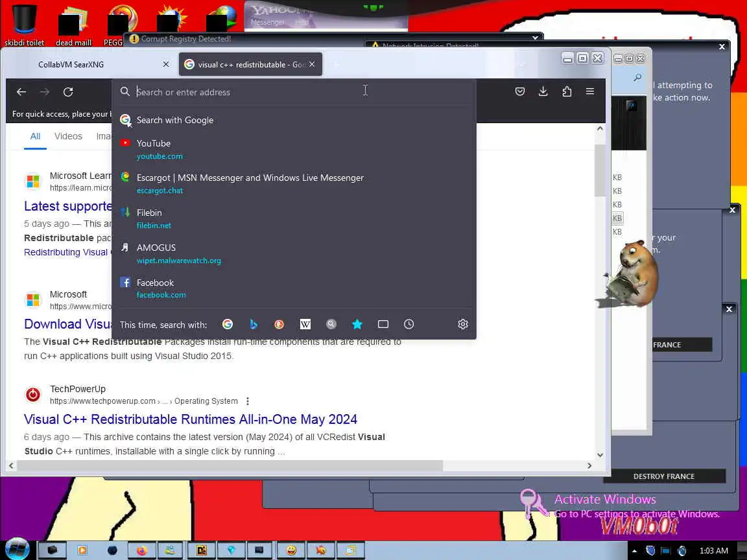Choose the gray magnifier search engine icon
Image resolution: width=747 pixels, height=560 pixels.
[331, 324]
